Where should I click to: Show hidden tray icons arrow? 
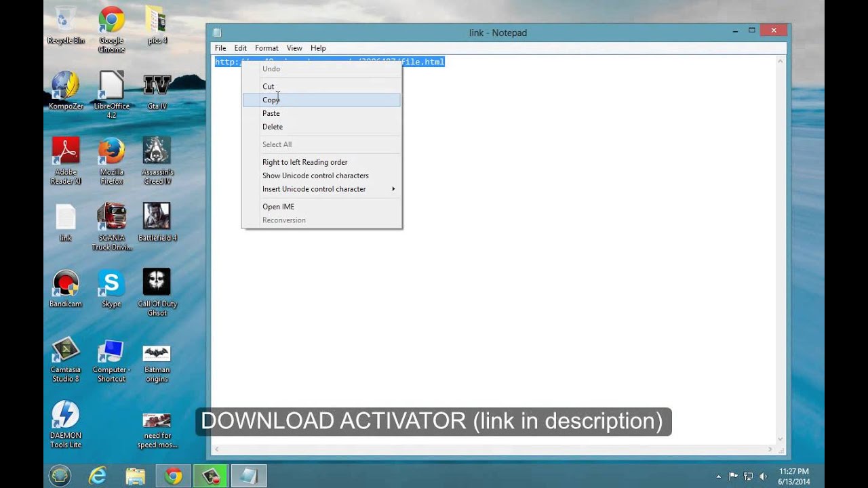(x=718, y=476)
